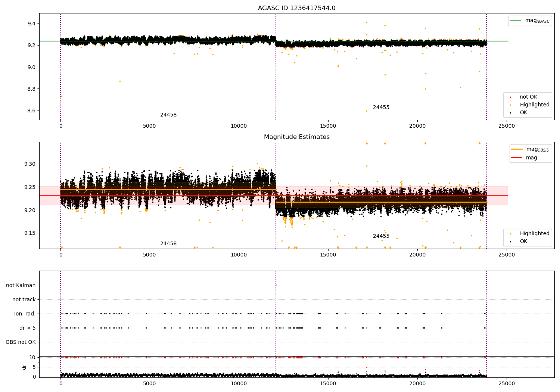
Task: Click the "9.2" y-axis tick of top plot
Action: 32,46
